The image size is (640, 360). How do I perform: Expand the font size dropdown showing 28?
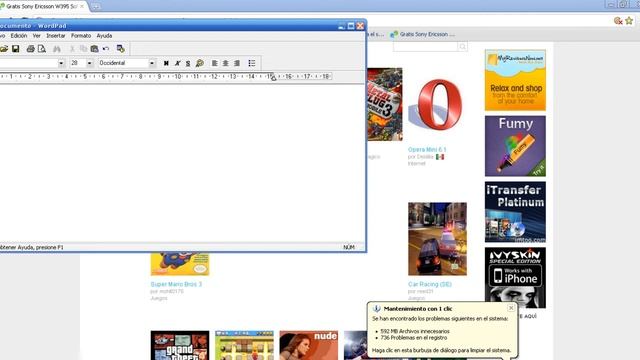pos(89,63)
